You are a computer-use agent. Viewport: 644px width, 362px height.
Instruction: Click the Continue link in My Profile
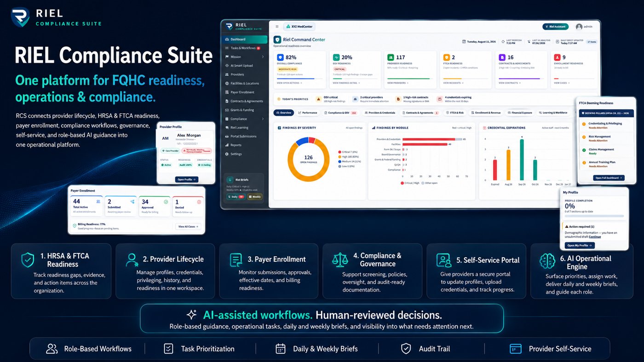(x=595, y=237)
